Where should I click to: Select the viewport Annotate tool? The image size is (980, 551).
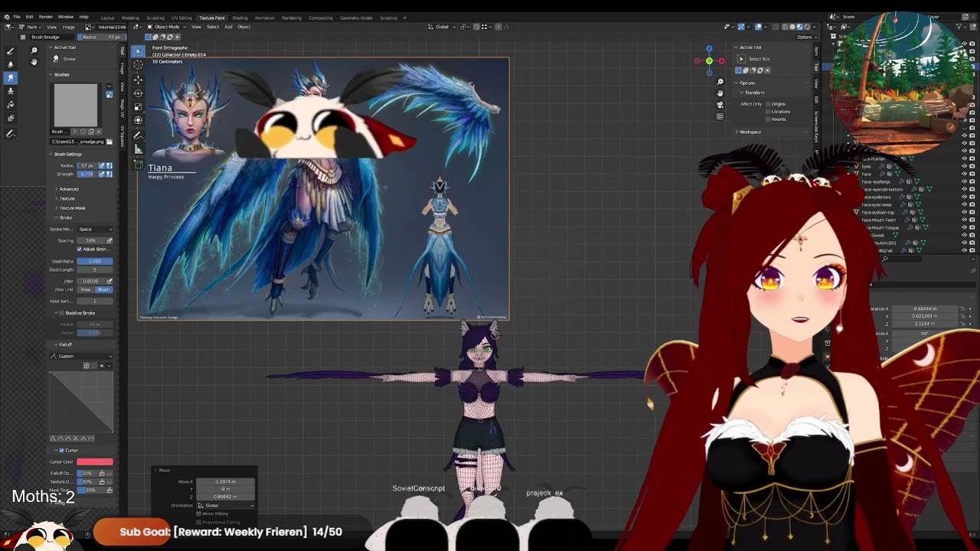[x=138, y=135]
